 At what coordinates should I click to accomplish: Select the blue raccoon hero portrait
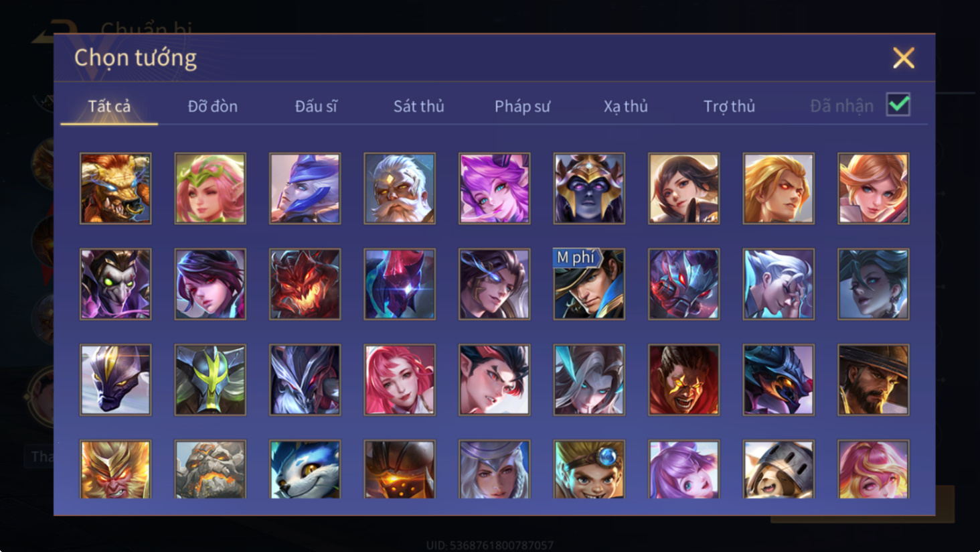coord(305,469)
